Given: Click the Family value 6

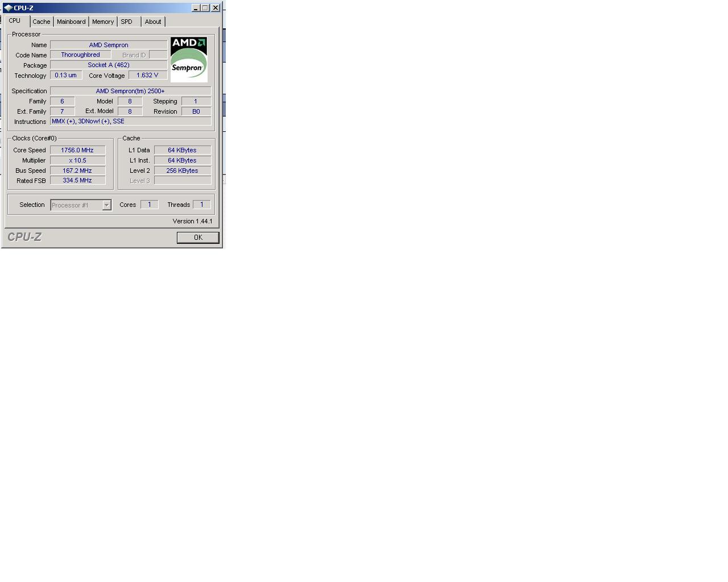Looking at the screenshot, I should coord(62,101).
